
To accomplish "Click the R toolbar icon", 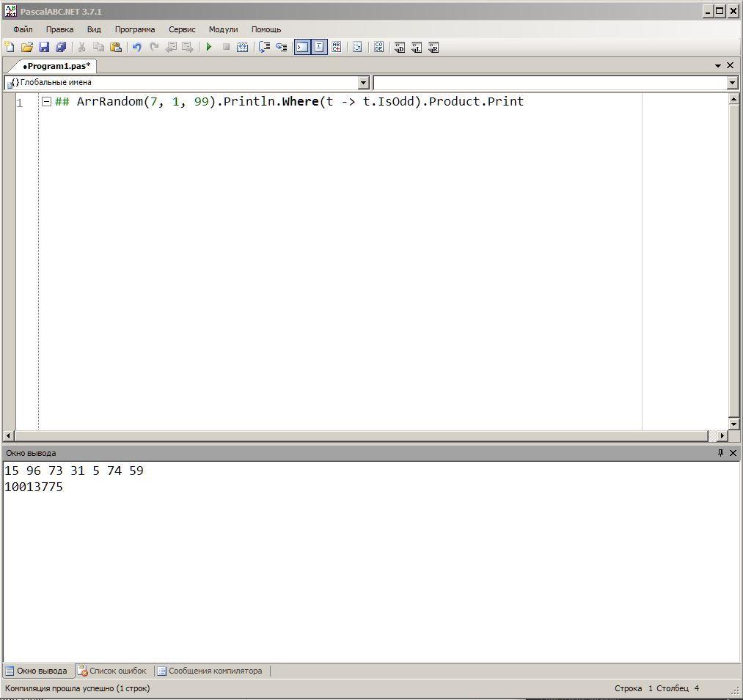I will 433,48.
